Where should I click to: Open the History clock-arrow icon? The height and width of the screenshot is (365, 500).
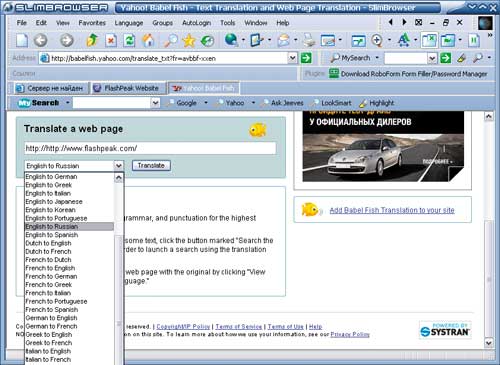(207, 40)
